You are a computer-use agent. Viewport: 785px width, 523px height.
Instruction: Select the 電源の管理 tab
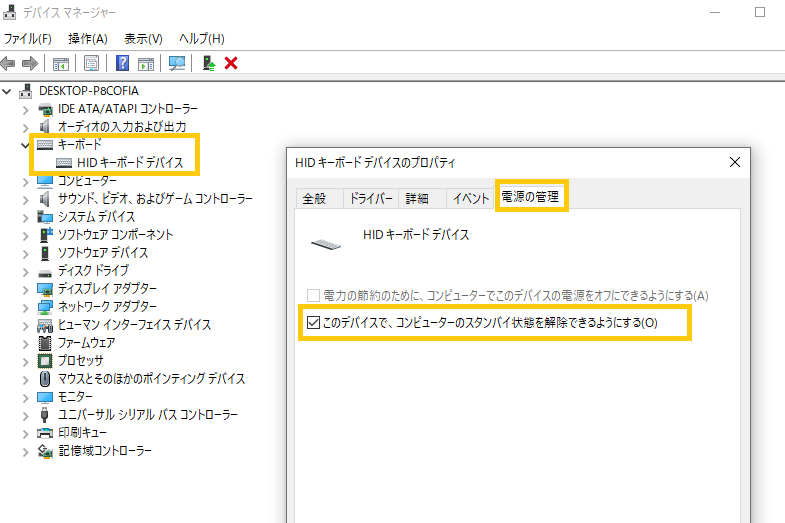pyautogui.click(x=530, y=197)
